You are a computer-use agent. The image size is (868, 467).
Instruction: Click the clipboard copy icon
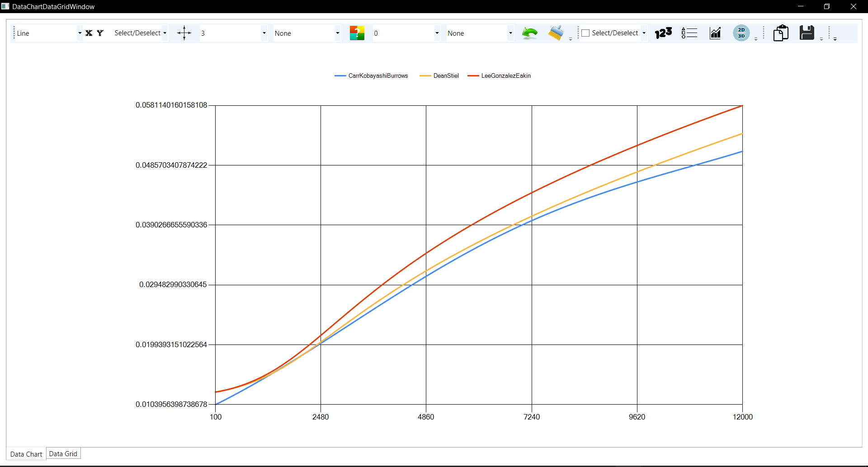click(x=781, y=33)
